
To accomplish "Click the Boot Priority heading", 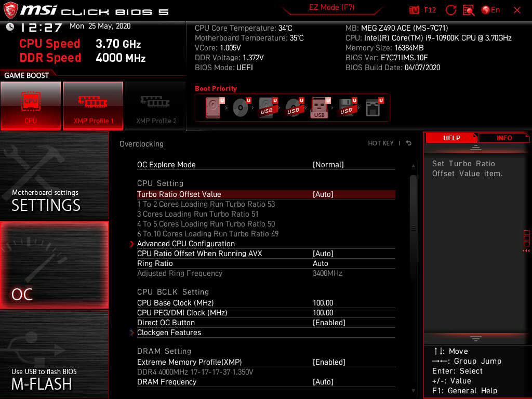I will click(216, 88).
